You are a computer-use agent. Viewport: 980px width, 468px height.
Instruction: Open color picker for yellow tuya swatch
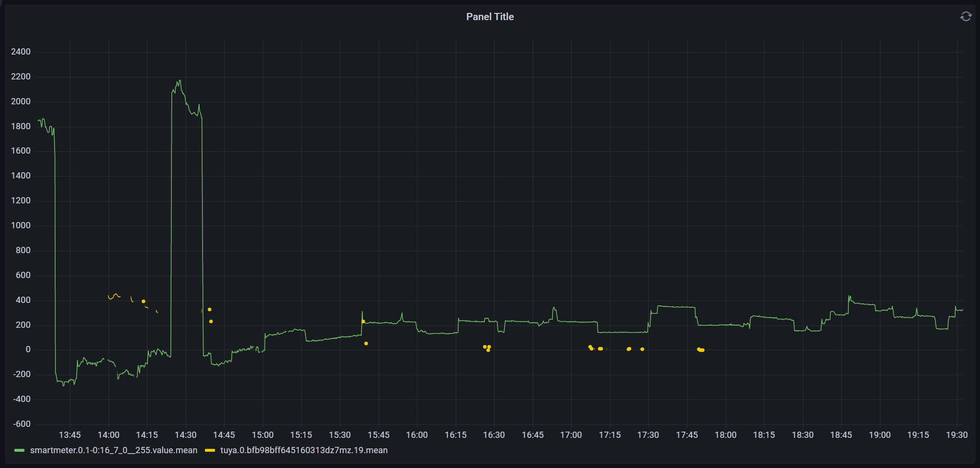point(210,450)
